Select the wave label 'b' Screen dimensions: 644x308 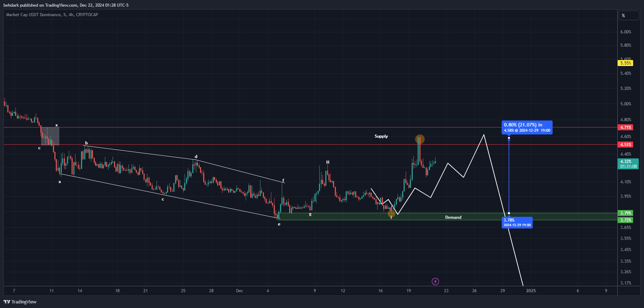[x=86, y=143]
